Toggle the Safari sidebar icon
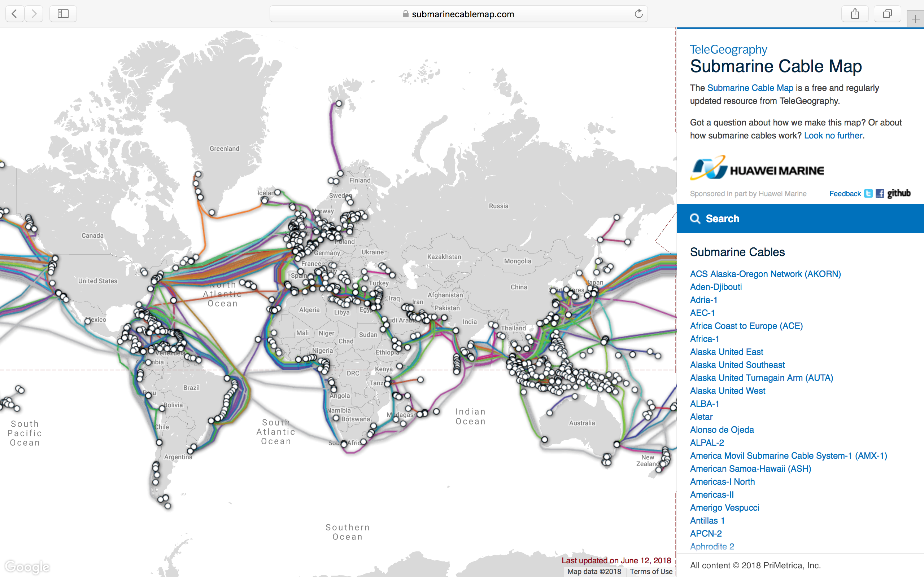Image resolution: width=924 pixels, height=577 pixels. click(x=63, y=14)
